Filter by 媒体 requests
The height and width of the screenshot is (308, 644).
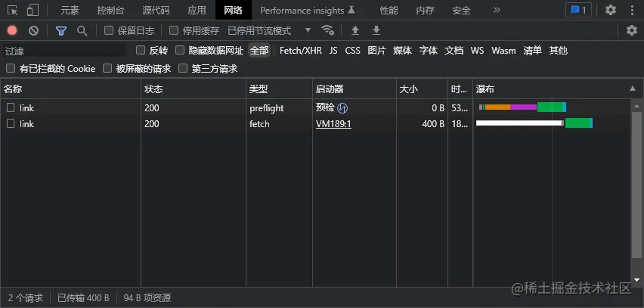402,51
